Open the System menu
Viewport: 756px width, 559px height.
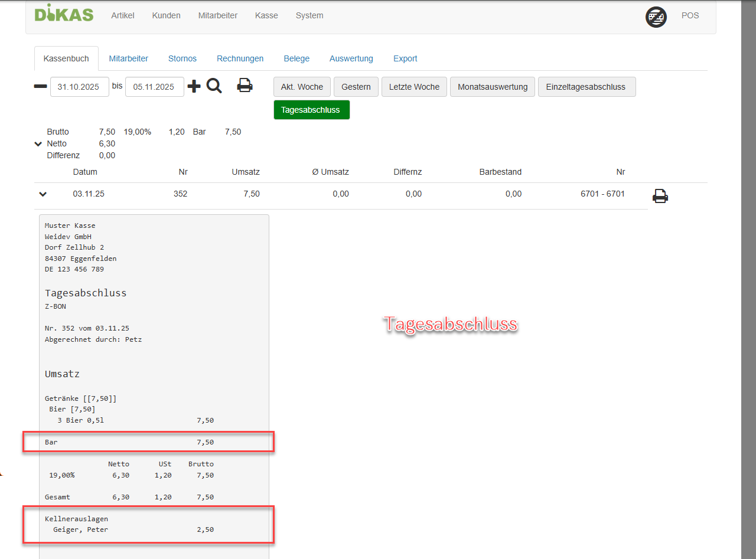pyautogui.click(x=309, y=16)
